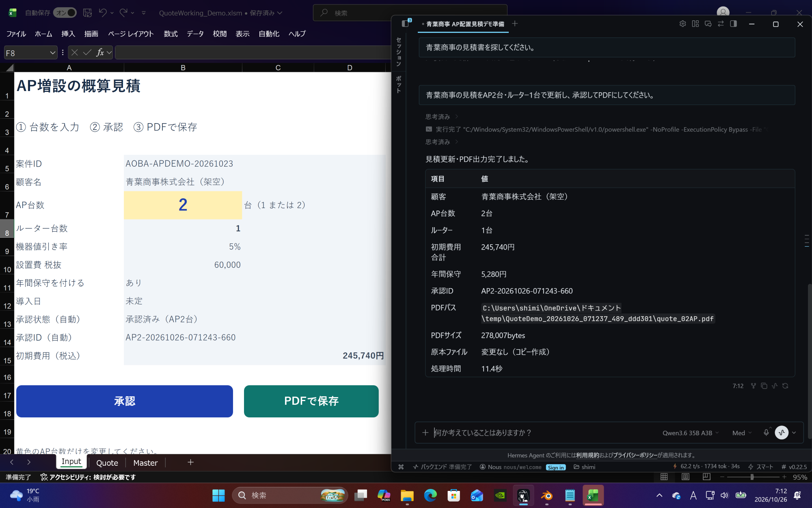Screen dimensions: 812x508
Task: Undo the last action in Excel
Action: [103, 13]
